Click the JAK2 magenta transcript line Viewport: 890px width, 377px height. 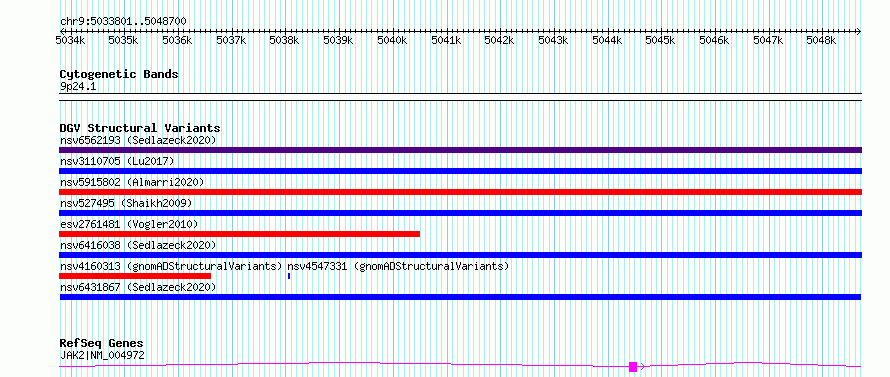(460, 365)
